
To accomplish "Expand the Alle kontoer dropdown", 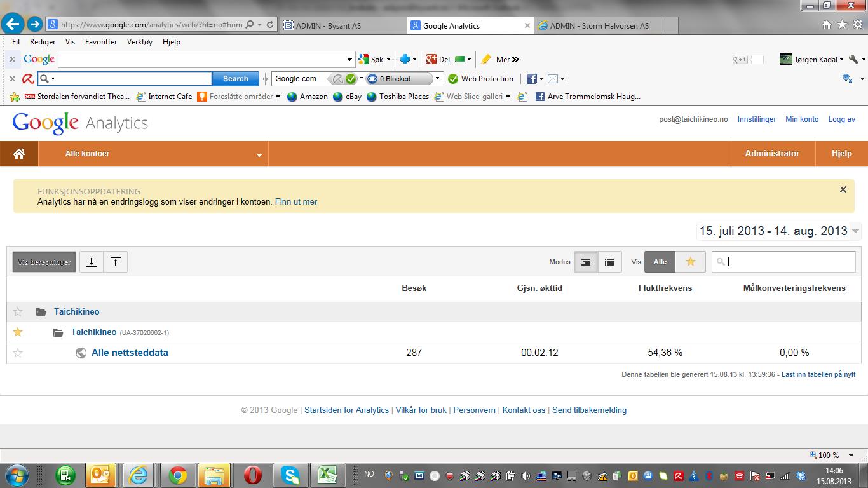I will 153,154.
